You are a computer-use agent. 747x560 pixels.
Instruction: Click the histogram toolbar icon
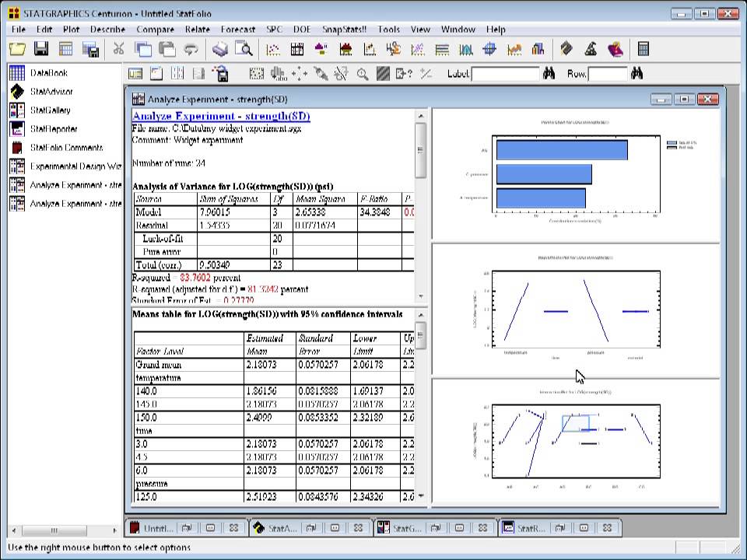click(x=465, y=49)
